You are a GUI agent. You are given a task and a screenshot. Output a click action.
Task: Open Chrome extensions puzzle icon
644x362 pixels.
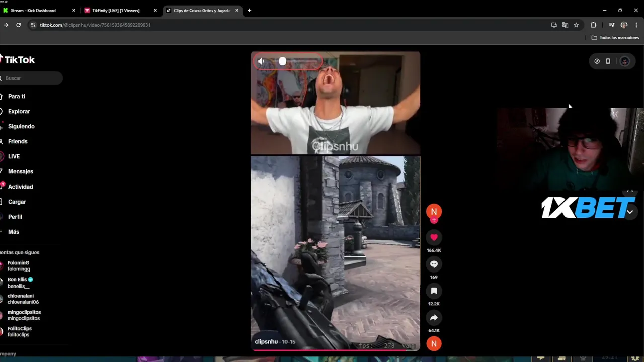pyautogui.click(x=593, y=25)
